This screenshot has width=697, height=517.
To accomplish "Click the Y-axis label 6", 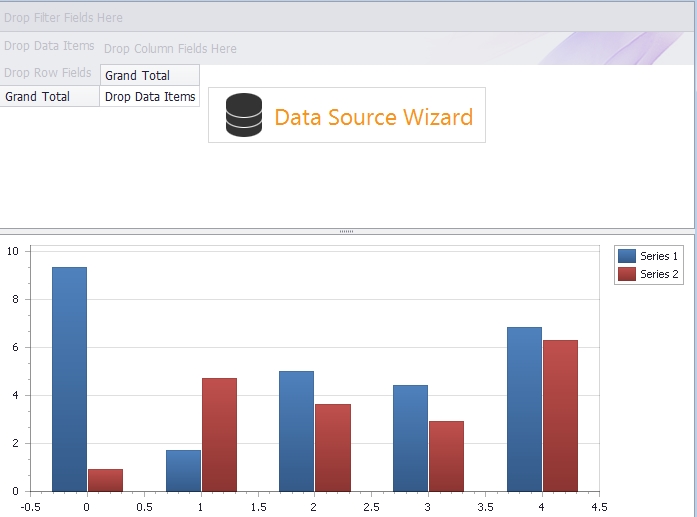I will (x=16, y=347).
